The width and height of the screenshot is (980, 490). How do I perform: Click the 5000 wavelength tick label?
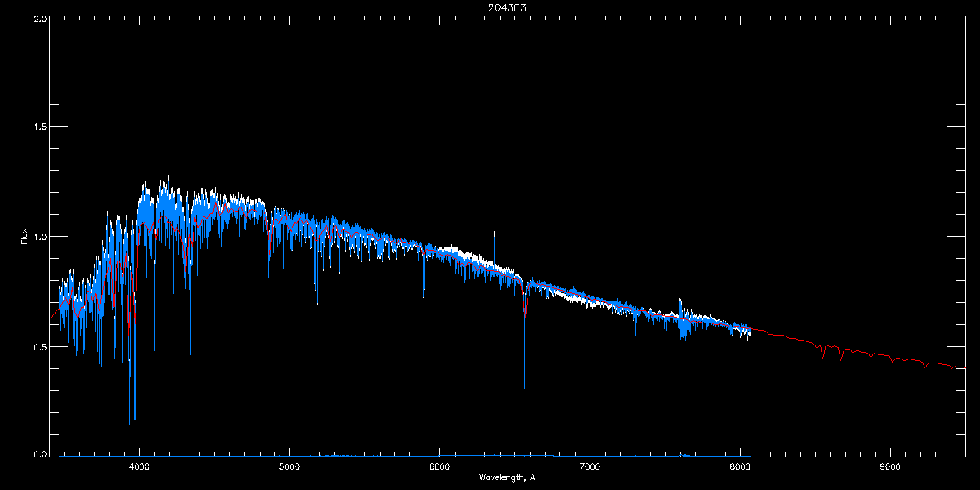(290, 467)
